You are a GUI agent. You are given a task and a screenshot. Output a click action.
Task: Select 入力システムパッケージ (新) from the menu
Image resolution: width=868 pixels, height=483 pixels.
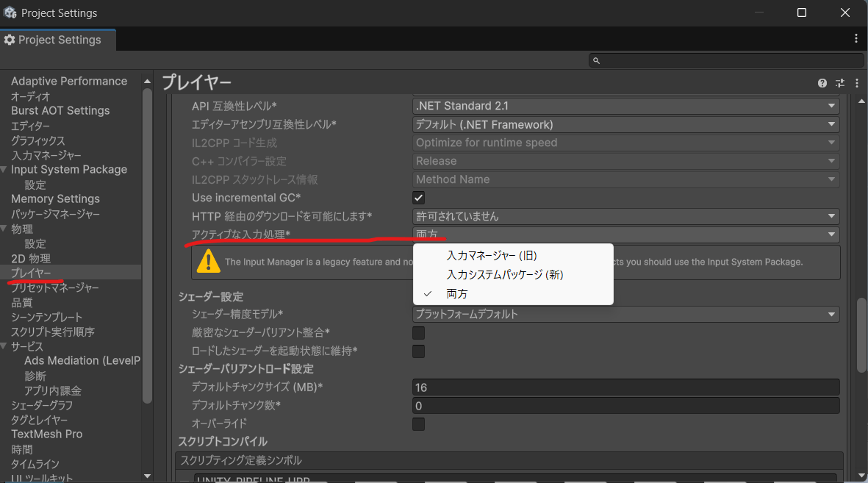503,274
